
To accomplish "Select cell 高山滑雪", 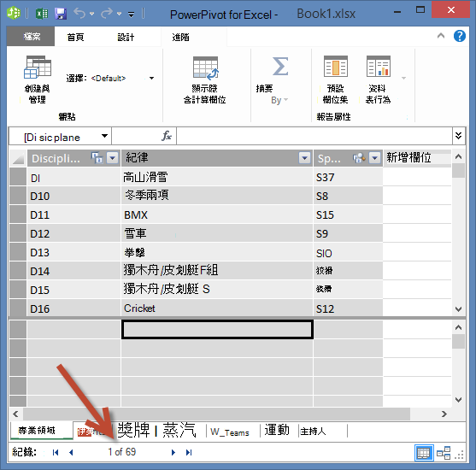I will 217,177.
